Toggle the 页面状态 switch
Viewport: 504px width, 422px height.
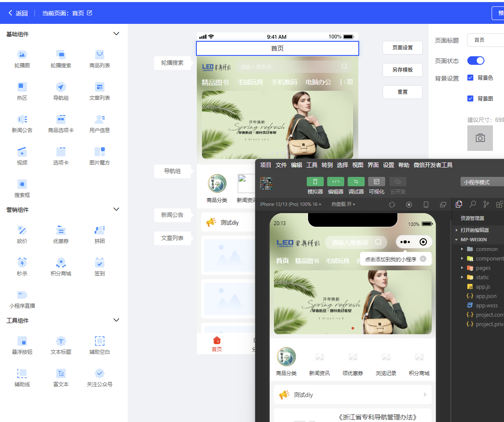[x=476, y=61]
